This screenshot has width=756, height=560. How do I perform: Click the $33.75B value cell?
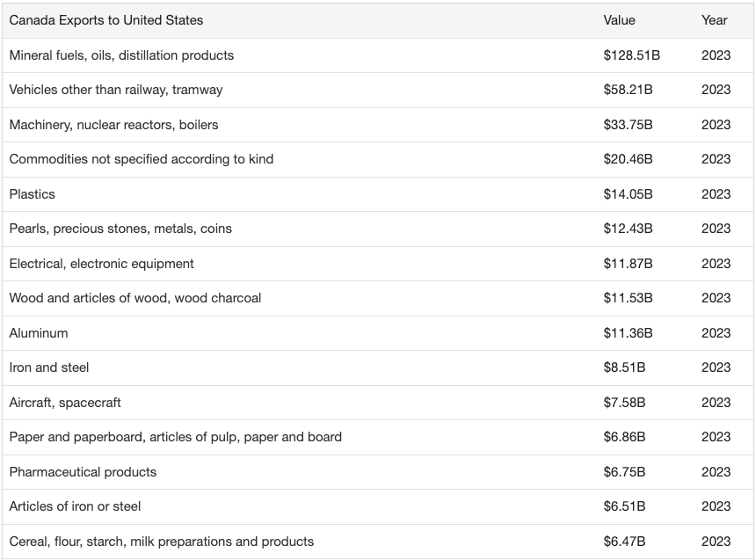pos(628,125)
